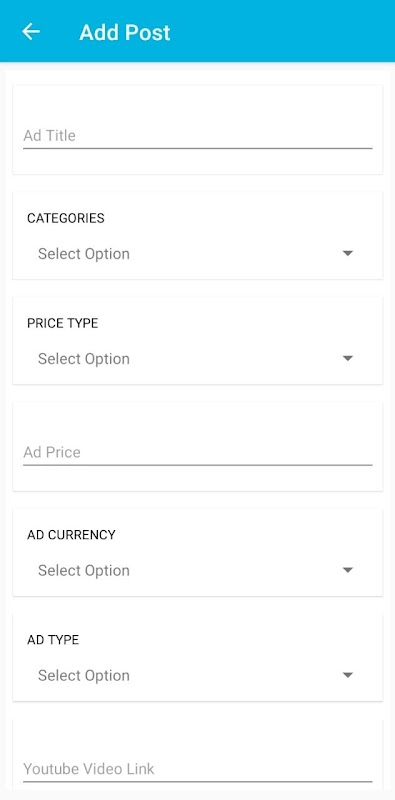Click the CATEGORIES section label
This screenshot has width=395, height=800.
point(66,218)
